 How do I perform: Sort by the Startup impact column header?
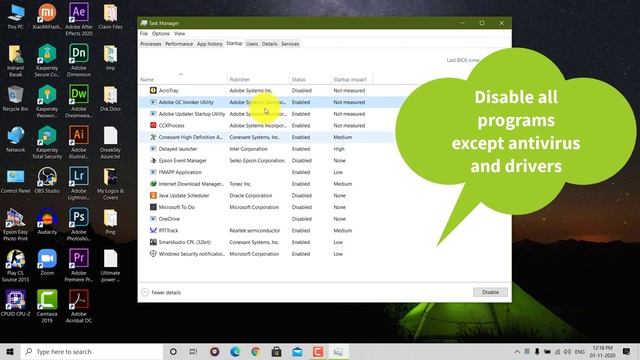(351, 79)
